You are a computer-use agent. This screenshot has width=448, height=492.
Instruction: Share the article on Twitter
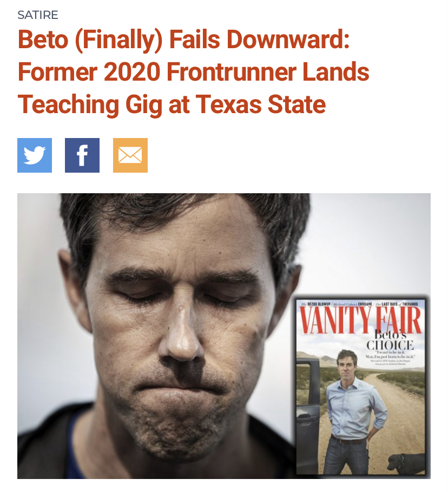click(x=35, y=155)
